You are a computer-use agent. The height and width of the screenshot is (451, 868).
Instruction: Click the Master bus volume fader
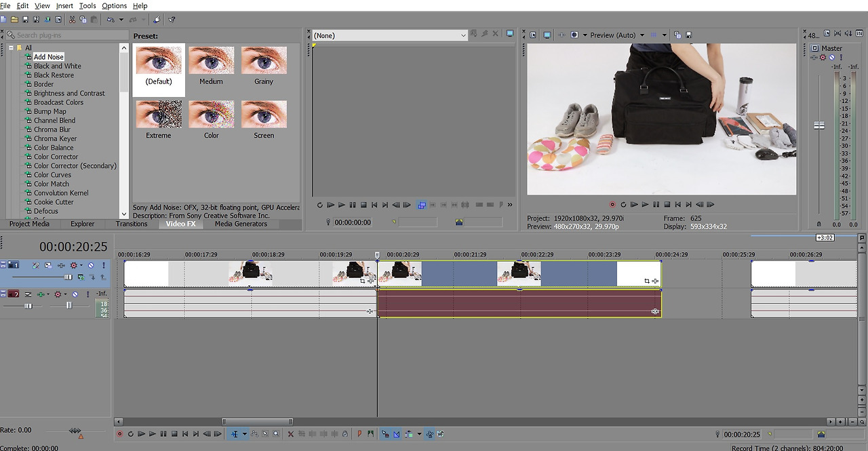(819, 125)
